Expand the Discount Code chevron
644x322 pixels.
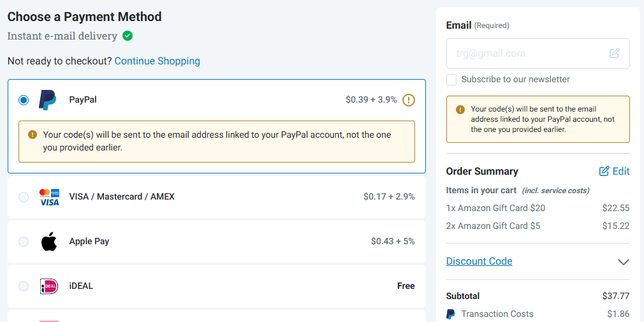coord(624,261)
